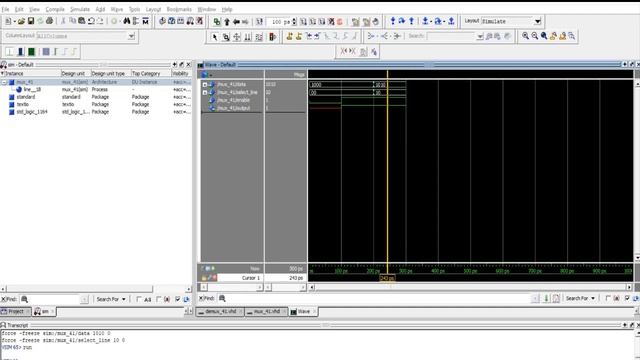This screenshot has width=640, height=360.
Task: Toggle the unchecked checkbox in wave Find bar
Action: tap(608, 298)
